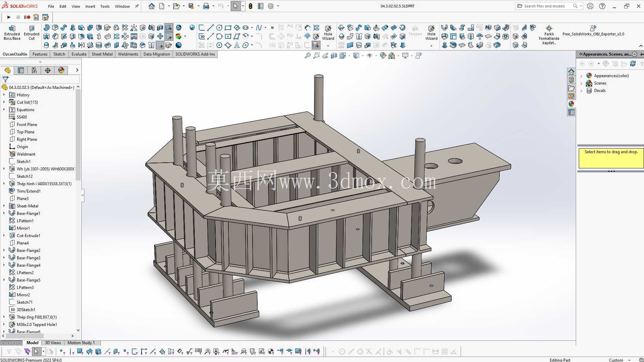This screenshot has height=362, width=644.
Task: Click the Home icon in top toolbar
Action: pyautogui.click(x=152, y=6)
